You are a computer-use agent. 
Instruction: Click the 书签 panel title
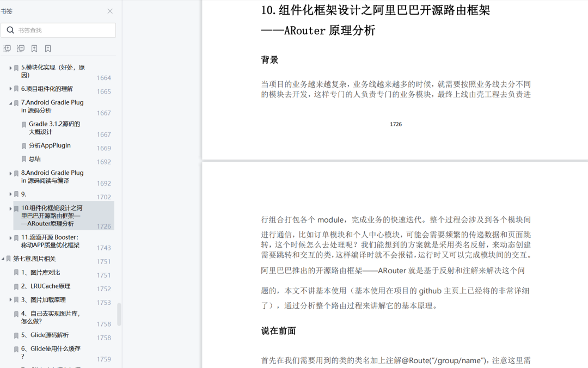[7, 11]
